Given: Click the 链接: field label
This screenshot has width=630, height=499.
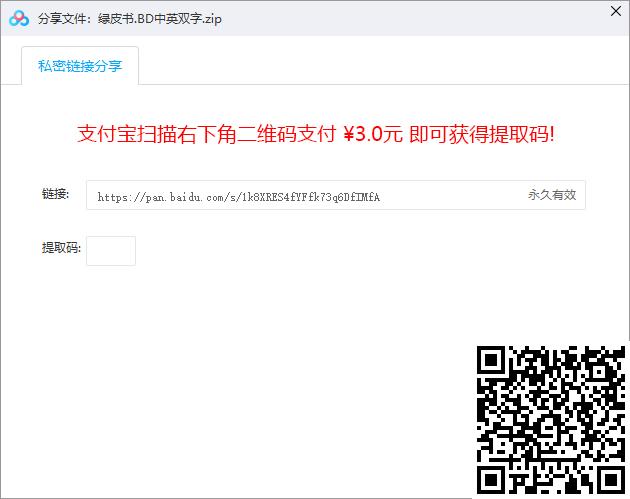Looking at the screenshot, I should [x=55, y=194].
